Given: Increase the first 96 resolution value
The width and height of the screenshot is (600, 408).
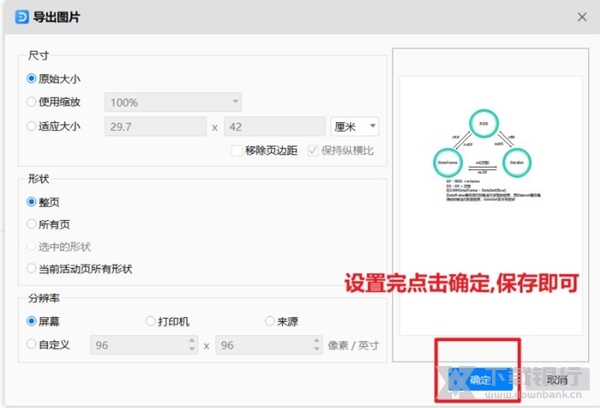Looking at the screenshot, I should tap(192, 340).
